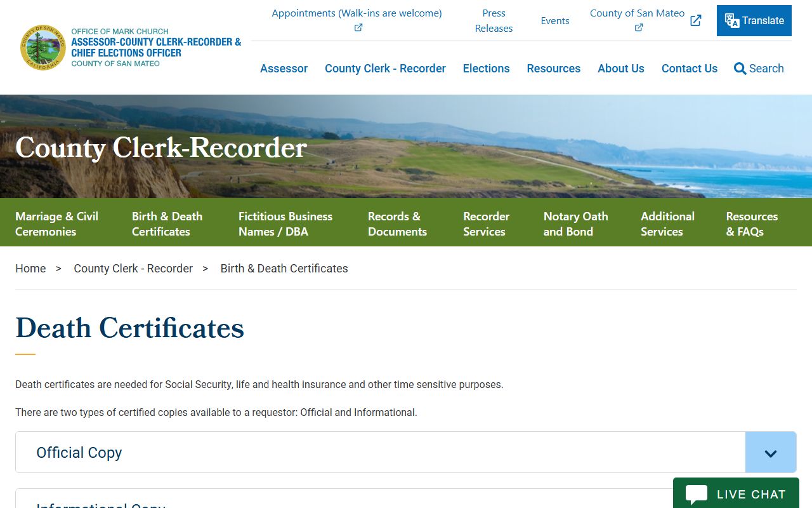Click the translate language icon
The image size is (812, 508).
(x=732, y=21)
